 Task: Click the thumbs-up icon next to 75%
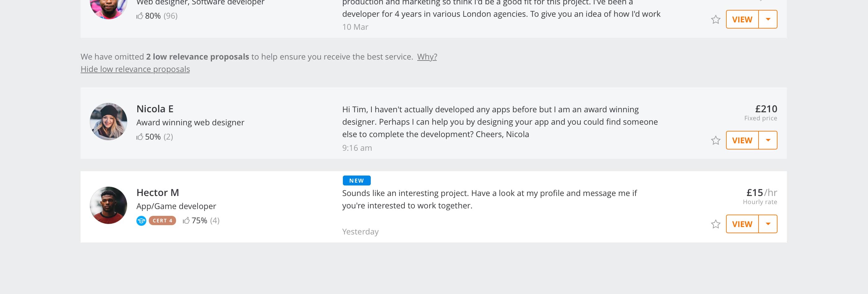[x=186, y=220]
